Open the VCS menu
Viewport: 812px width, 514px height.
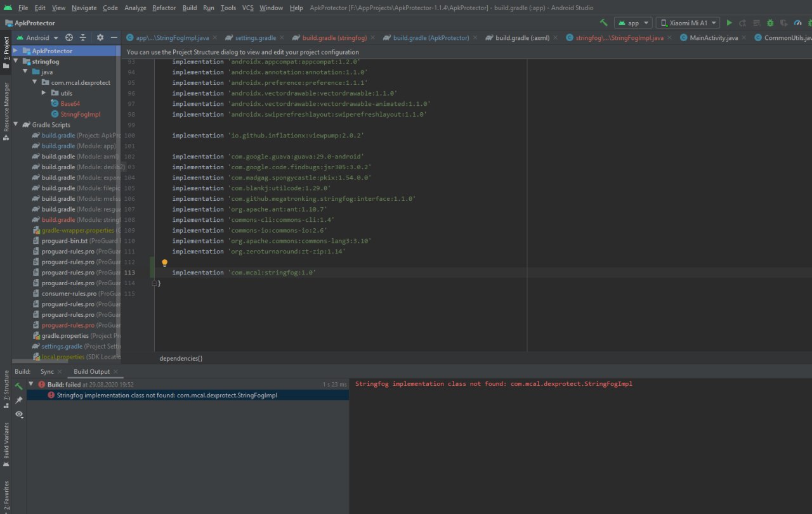(248, 8)
